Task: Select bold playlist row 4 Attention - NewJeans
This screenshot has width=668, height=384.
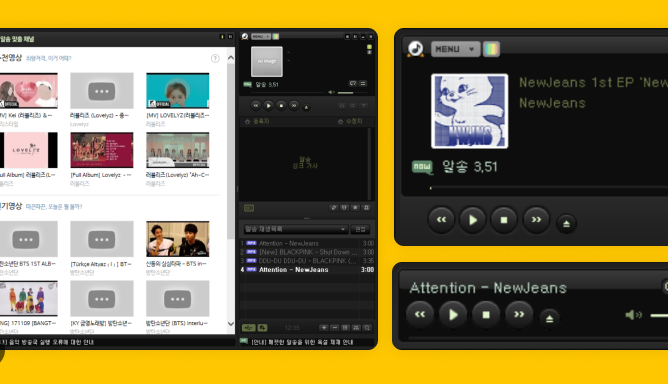Action: (x=307, y=269)
